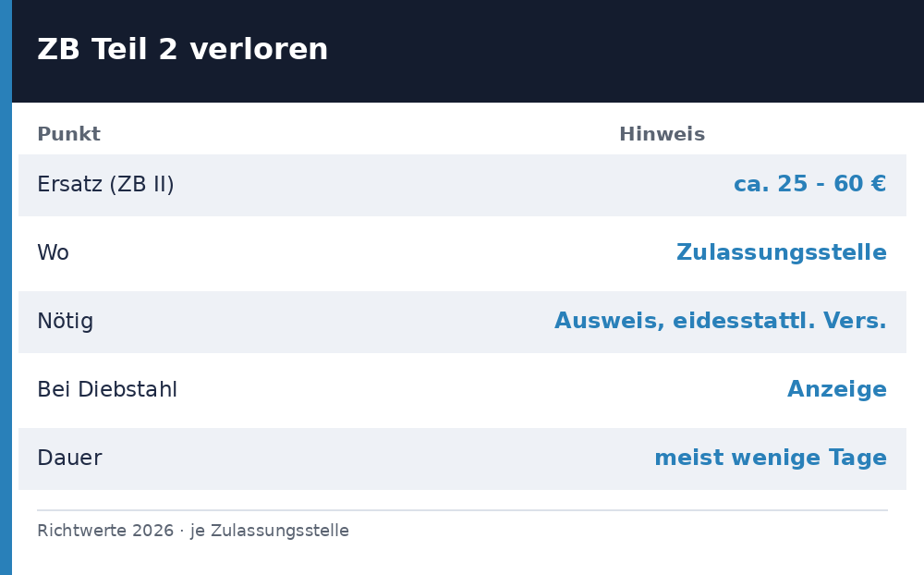The height and width of the screenshot is (575, 924).
Task: Select the 'Punkt' column header
Action: click(69, 134)
